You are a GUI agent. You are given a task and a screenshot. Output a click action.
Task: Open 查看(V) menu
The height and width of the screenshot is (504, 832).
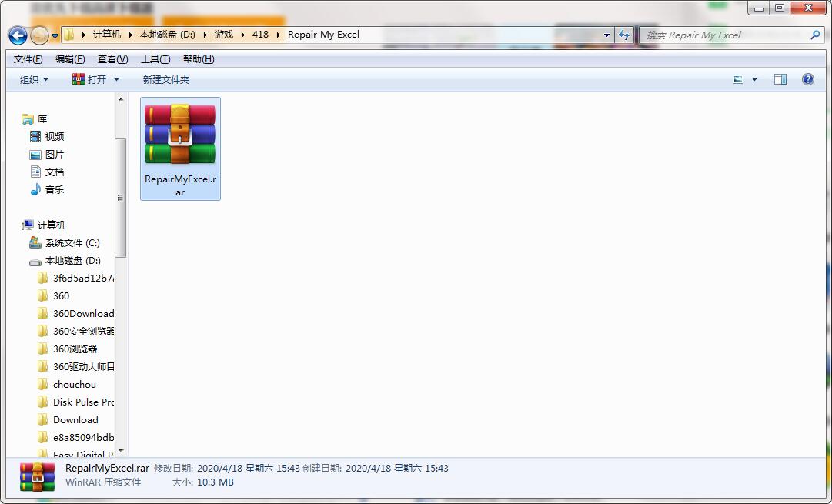click(x=112, y=59)
